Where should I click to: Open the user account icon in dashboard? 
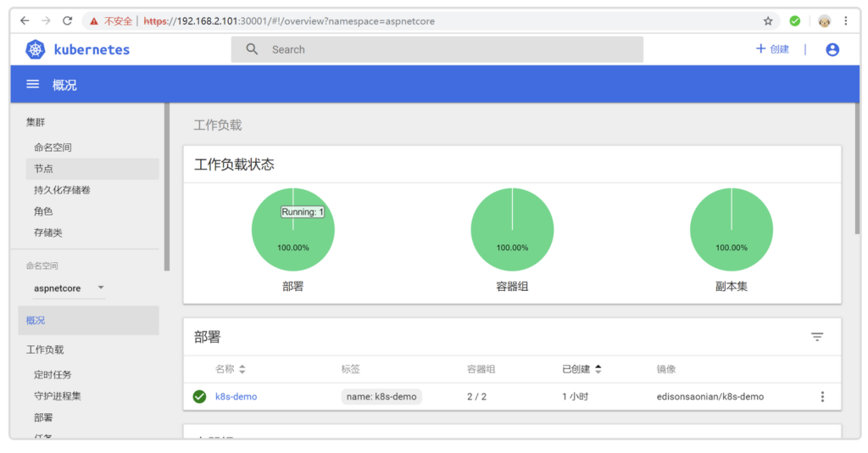(832, 50)
